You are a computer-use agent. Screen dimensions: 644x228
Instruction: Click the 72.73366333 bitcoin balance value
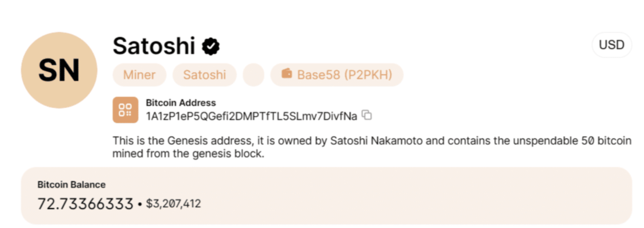tap(85, 203)
